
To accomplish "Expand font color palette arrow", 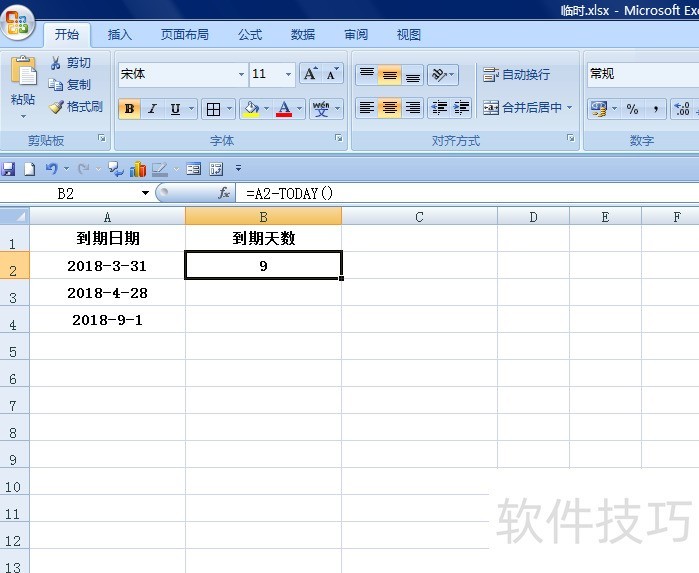I will (x=299, y=109).
